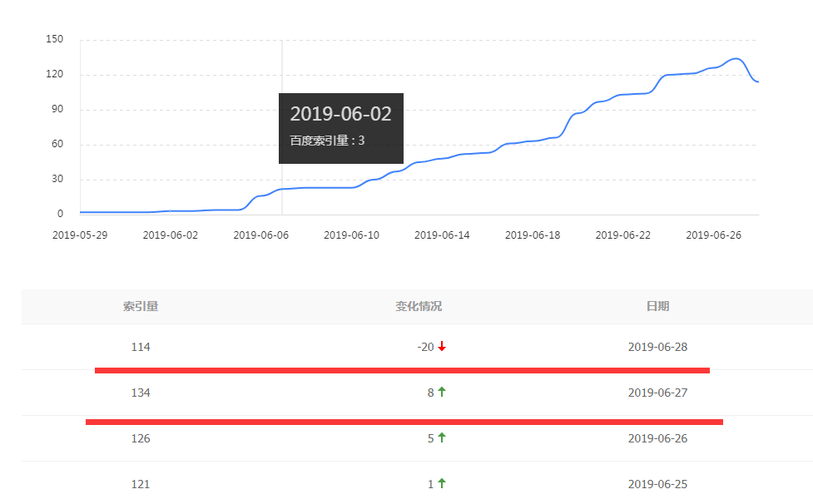Click y-axis label 60
813x504 pixels.
point(57,144)
